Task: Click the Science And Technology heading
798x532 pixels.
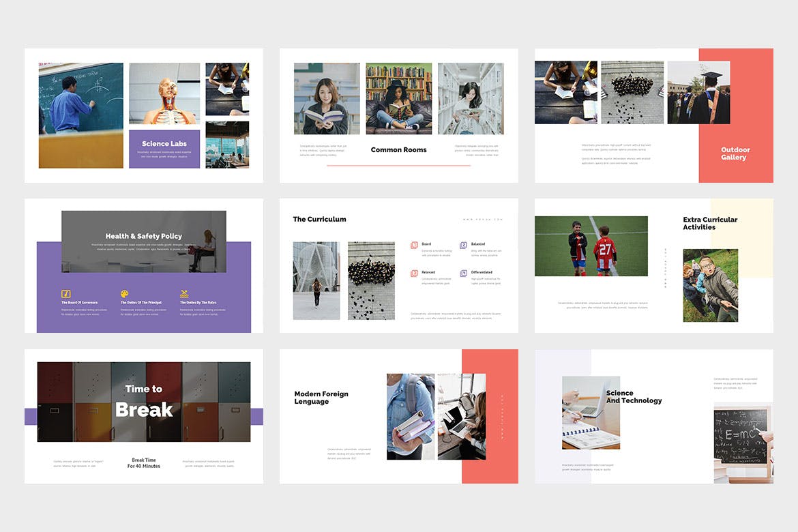Action: pos(634,397)
